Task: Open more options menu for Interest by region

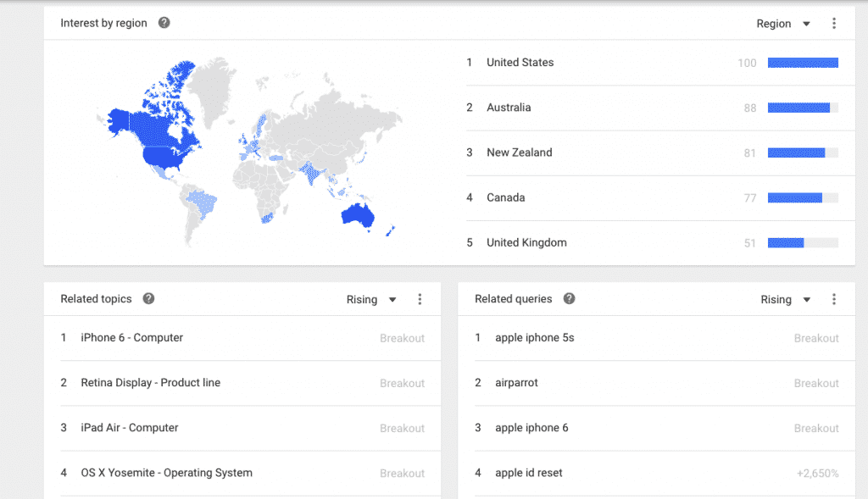Action: click(x=834, y=23)
